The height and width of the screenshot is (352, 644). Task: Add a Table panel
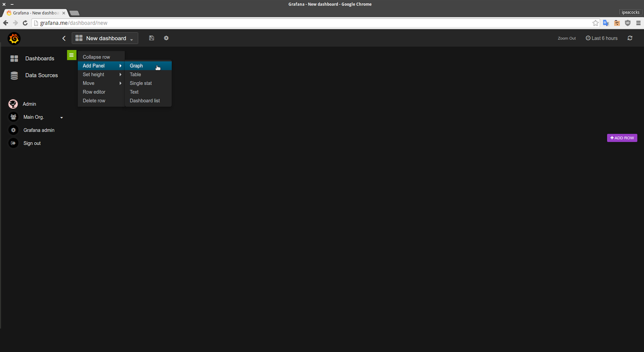coord(148,75)
